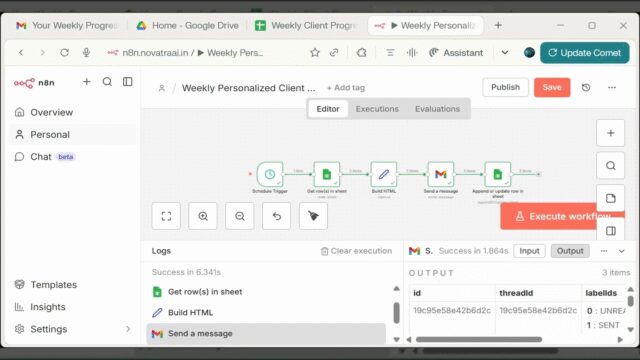Go back in browser history
Screen dimensions: 640x360
[21, 53]
